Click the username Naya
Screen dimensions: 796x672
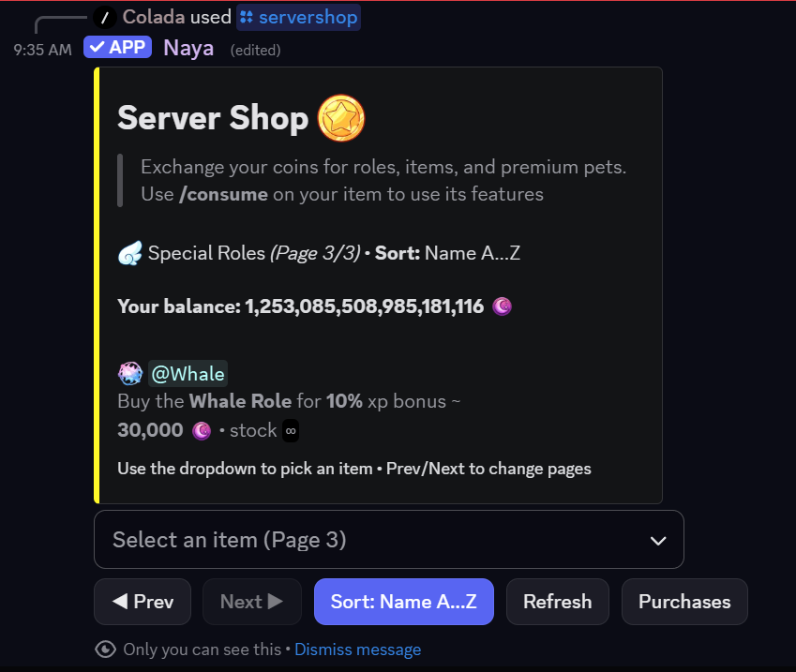click(188, 48)
